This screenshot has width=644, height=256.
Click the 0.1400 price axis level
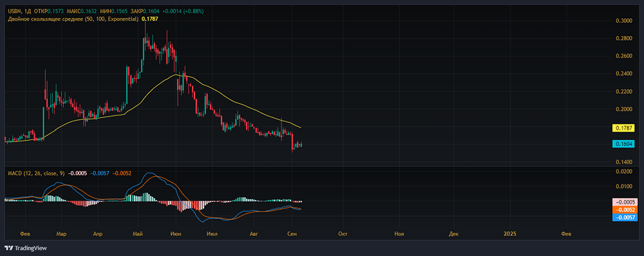(x=623, y=162)
